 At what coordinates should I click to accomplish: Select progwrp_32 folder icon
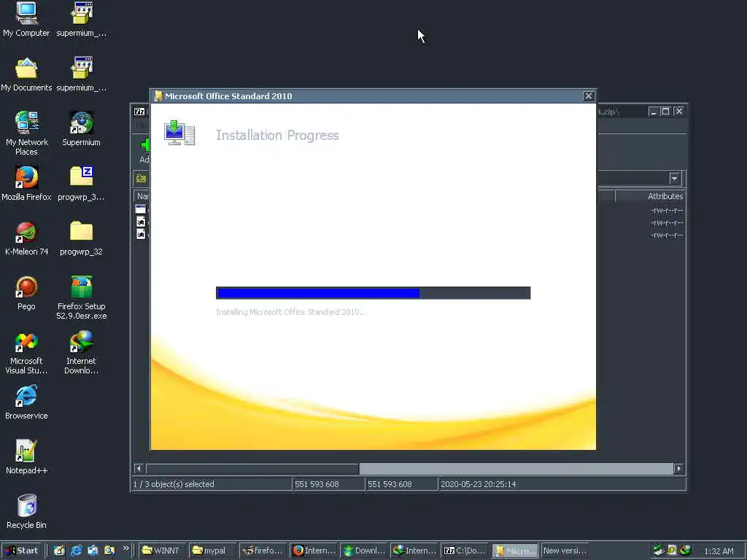(82, 238)
